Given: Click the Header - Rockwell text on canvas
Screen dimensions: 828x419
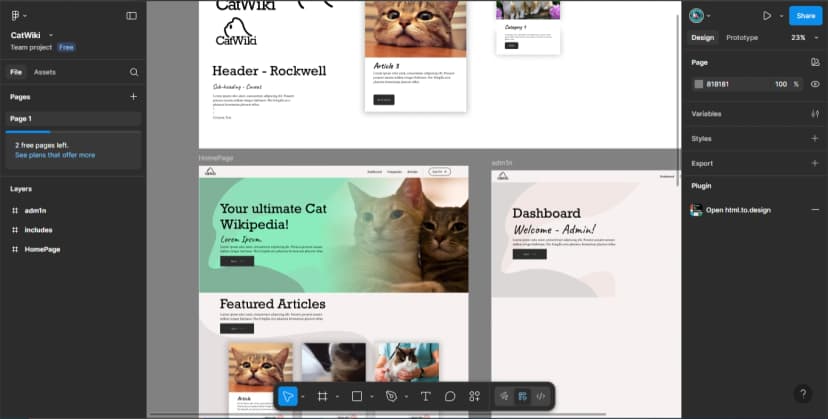Looking at the screenshot, I should click(269, 71).
